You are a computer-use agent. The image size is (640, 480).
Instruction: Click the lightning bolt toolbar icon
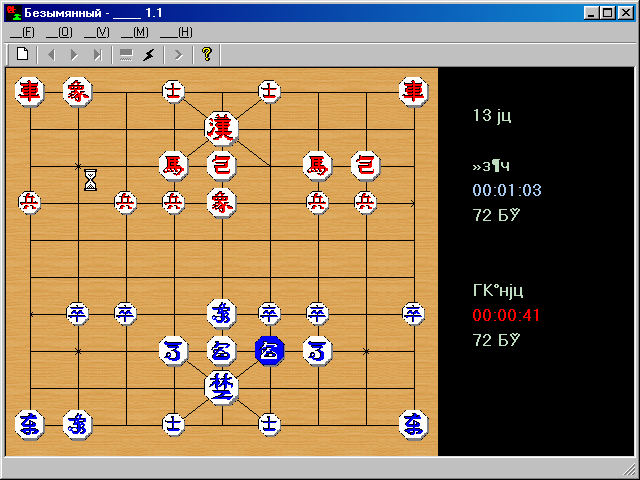click(149, 54)
